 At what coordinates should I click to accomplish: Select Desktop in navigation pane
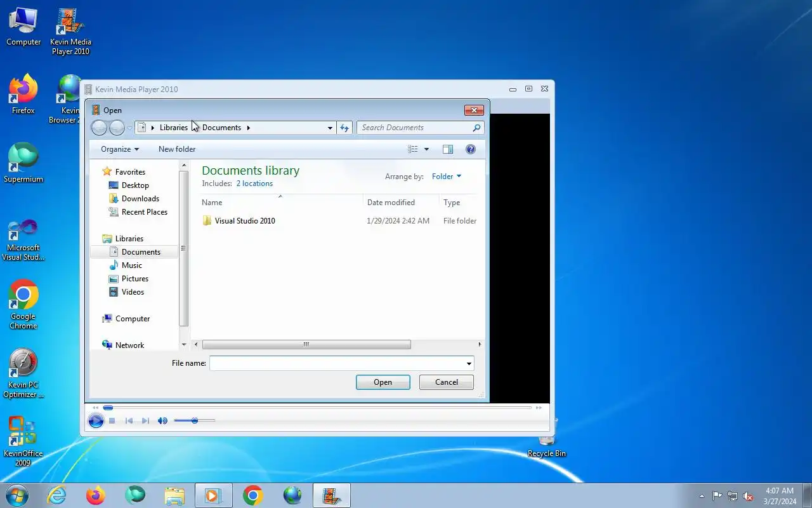(135, 185)
